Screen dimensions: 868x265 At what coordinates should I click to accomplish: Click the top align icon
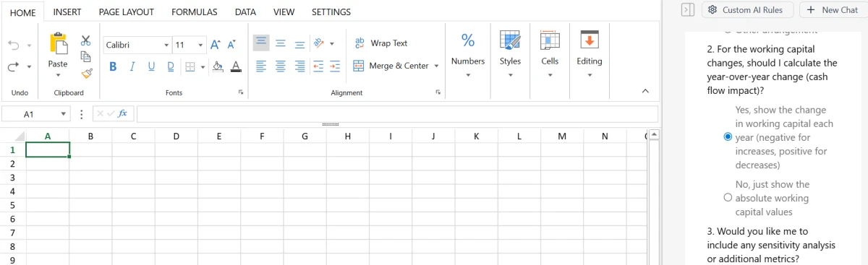pyautogui.click(x=261, y=43)
